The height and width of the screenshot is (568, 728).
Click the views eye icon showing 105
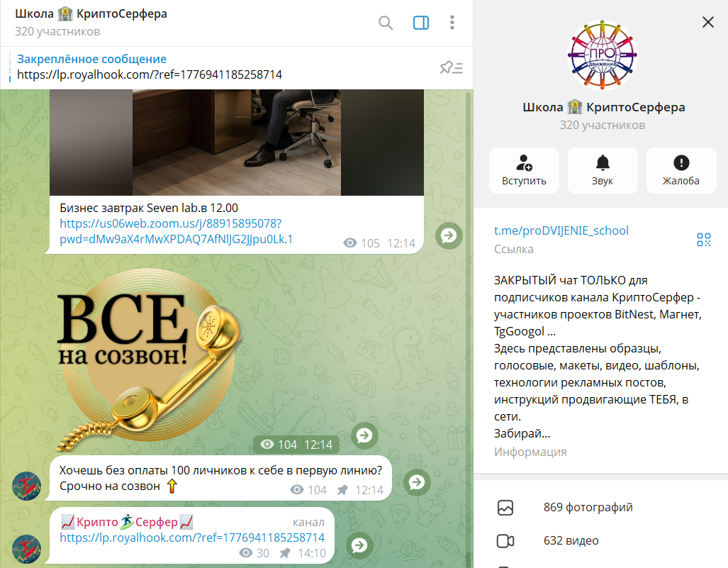350,243
